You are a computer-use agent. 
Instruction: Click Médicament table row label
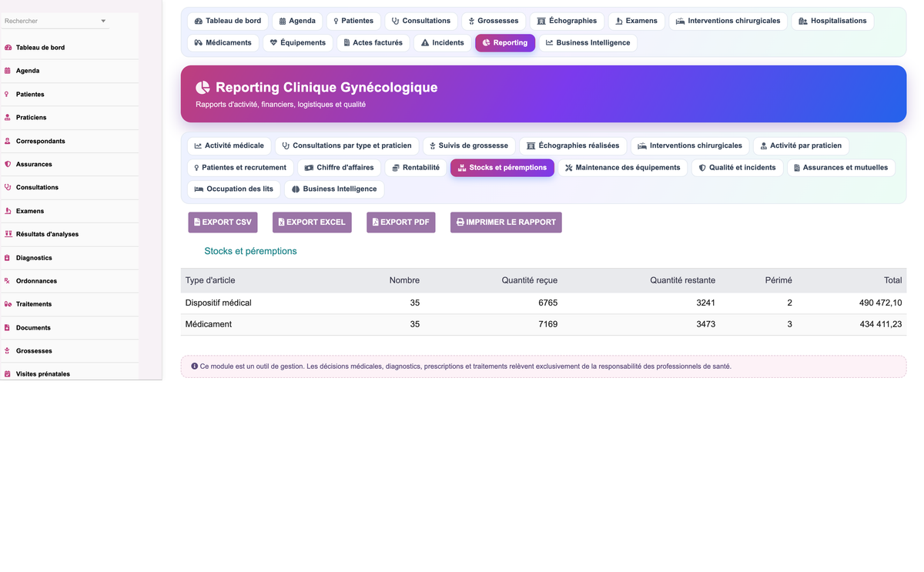point(209,325)
